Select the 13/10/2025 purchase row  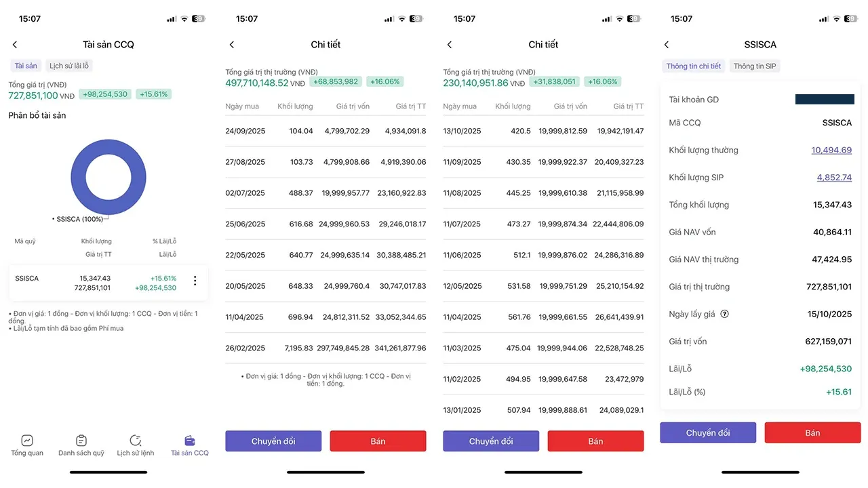click(x=543, y=131)
